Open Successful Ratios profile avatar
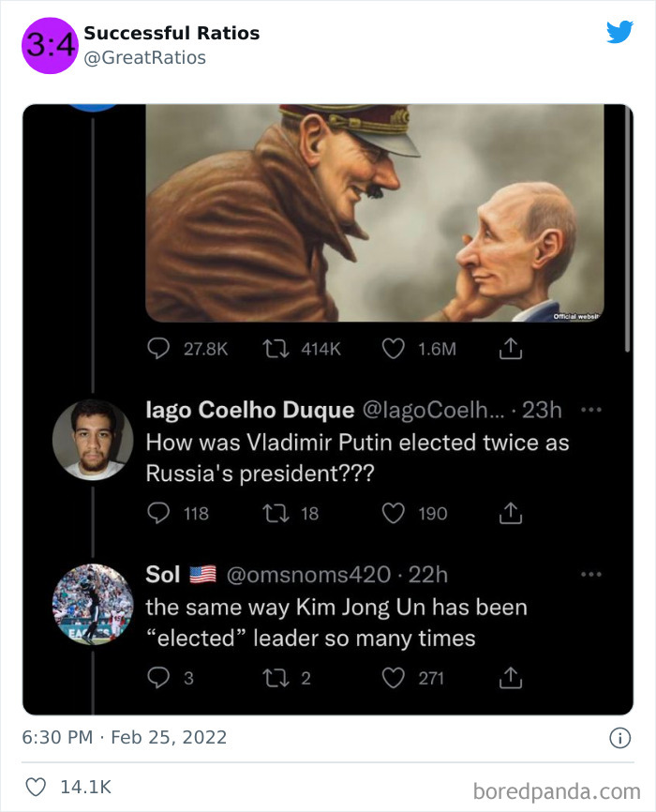The height and width of the screenshot is (812, 656). point(49,45)
